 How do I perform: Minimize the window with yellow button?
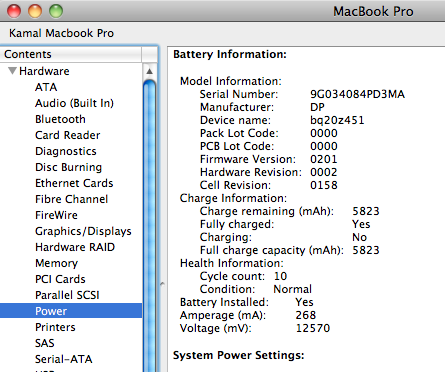(35, 11)
